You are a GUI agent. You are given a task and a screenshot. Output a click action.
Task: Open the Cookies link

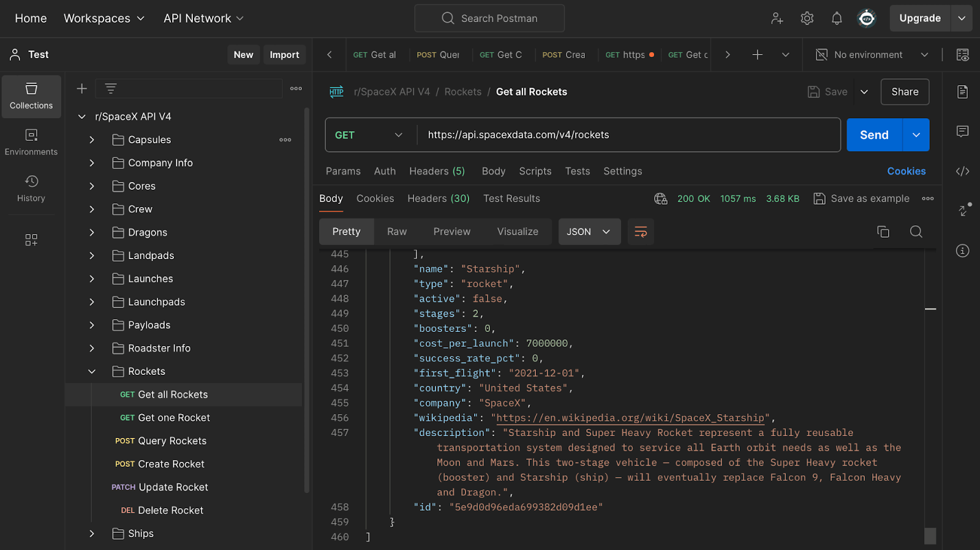[x=907, y=171]
